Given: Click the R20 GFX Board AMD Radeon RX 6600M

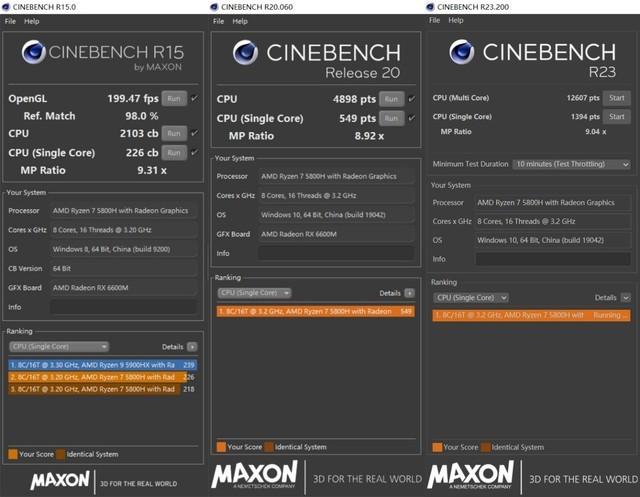Looking at the screenshot, I should tap(336, 234).
